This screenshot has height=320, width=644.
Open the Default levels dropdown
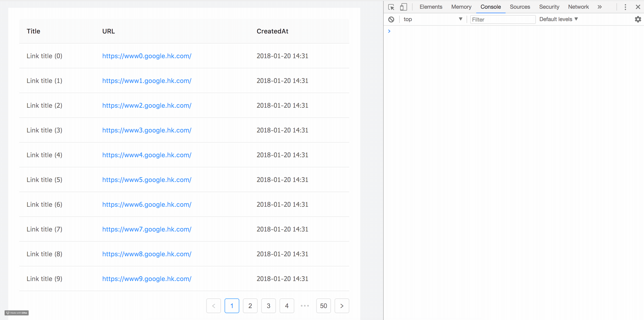558,19
